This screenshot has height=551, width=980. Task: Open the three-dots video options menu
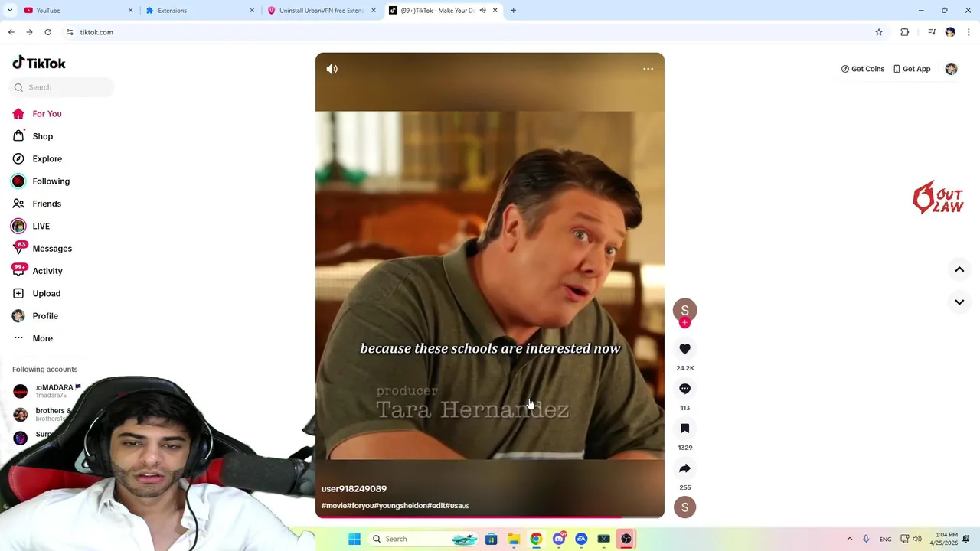click(x=648, y=69)
